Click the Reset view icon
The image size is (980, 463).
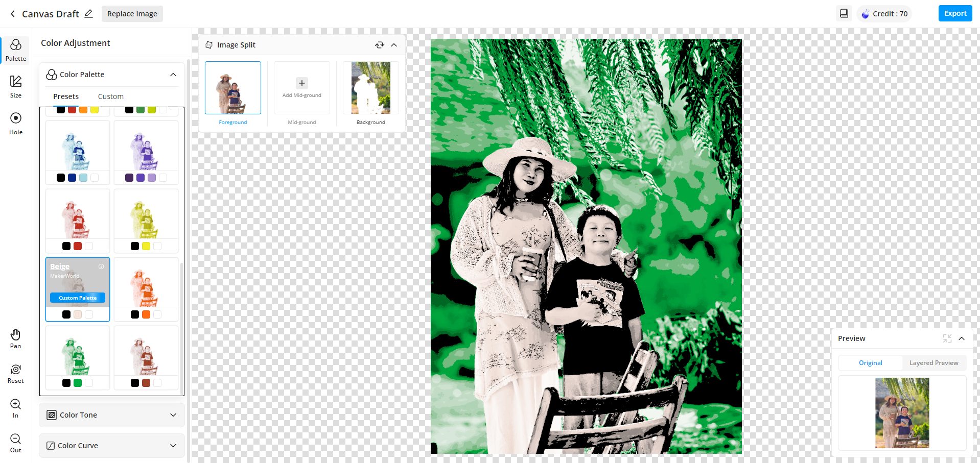pos(16,373)
